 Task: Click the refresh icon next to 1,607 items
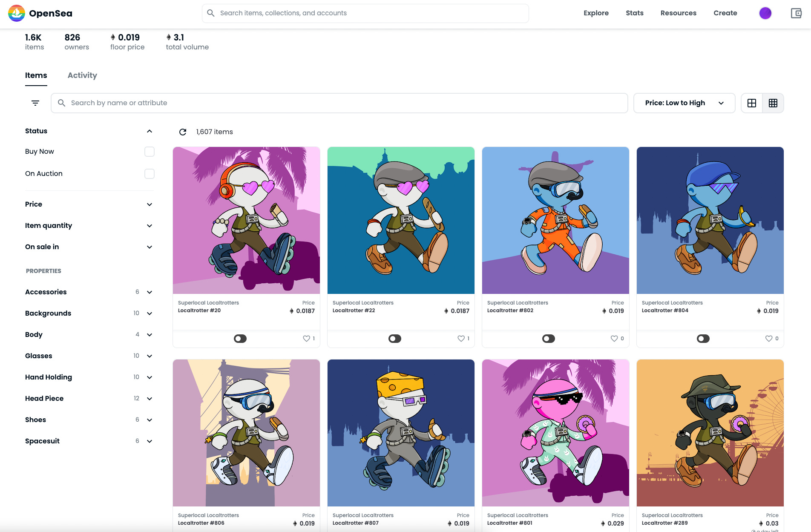(183, 132)
